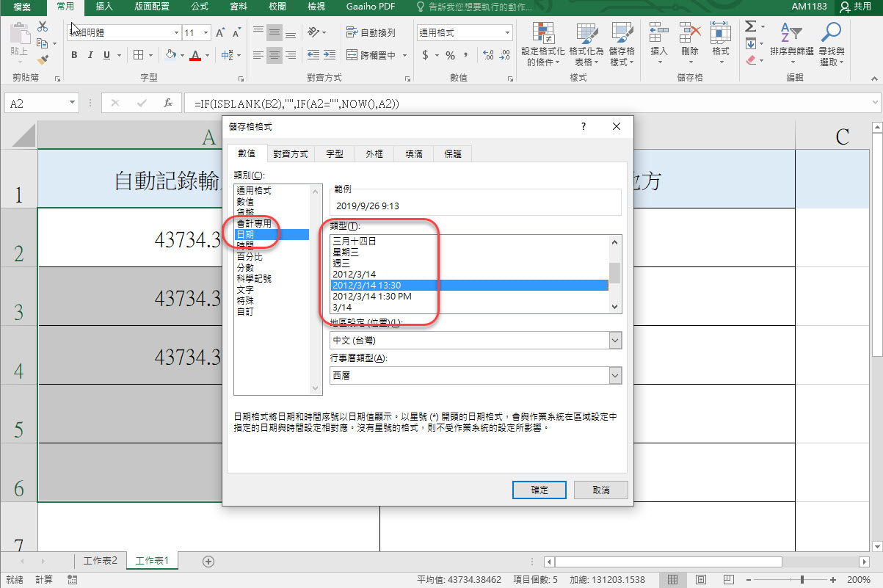The height and width of the screenshot is (588, 883).
Task: Click the Cut scissors icon
Action: 43,26
